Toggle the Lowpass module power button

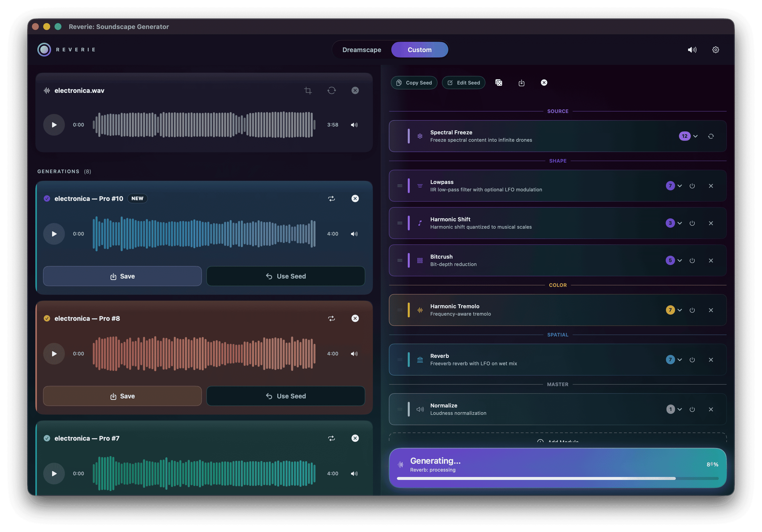(692, 186)
